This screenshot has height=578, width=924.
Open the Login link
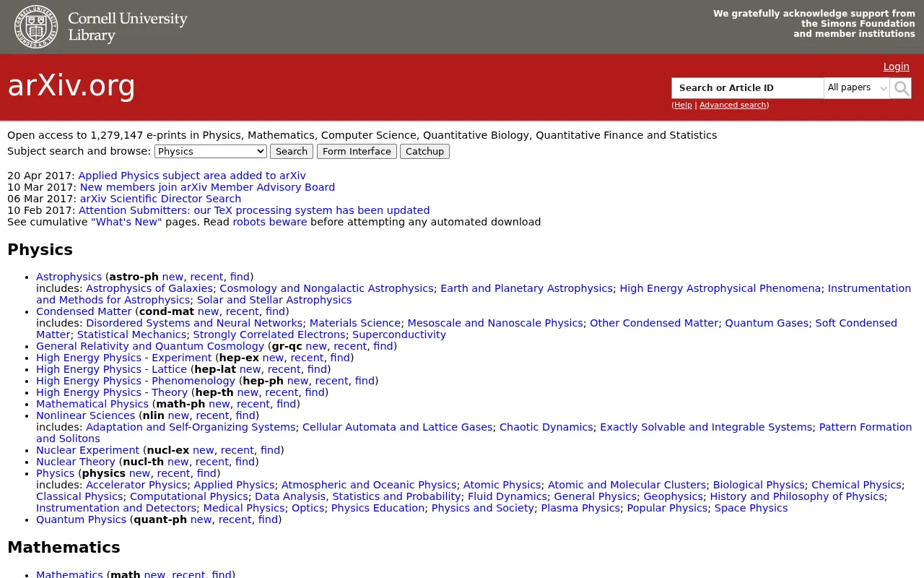pos(896,66)
